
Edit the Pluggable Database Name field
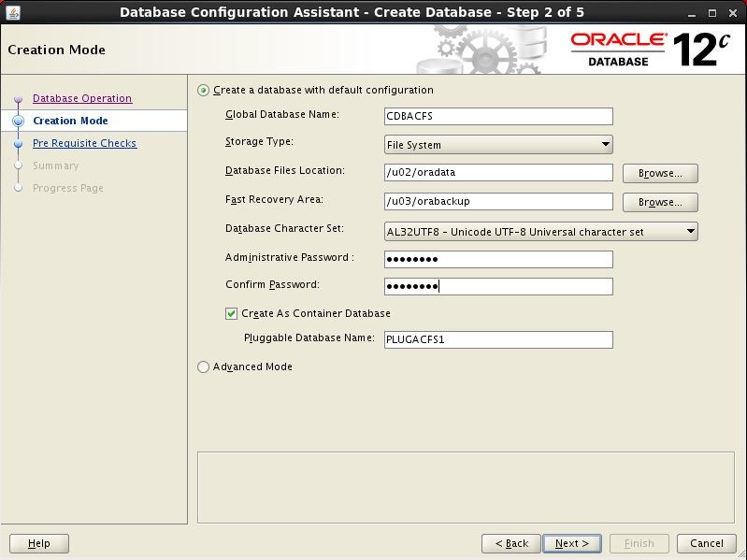pyautogui.click(x=498, y=339)
